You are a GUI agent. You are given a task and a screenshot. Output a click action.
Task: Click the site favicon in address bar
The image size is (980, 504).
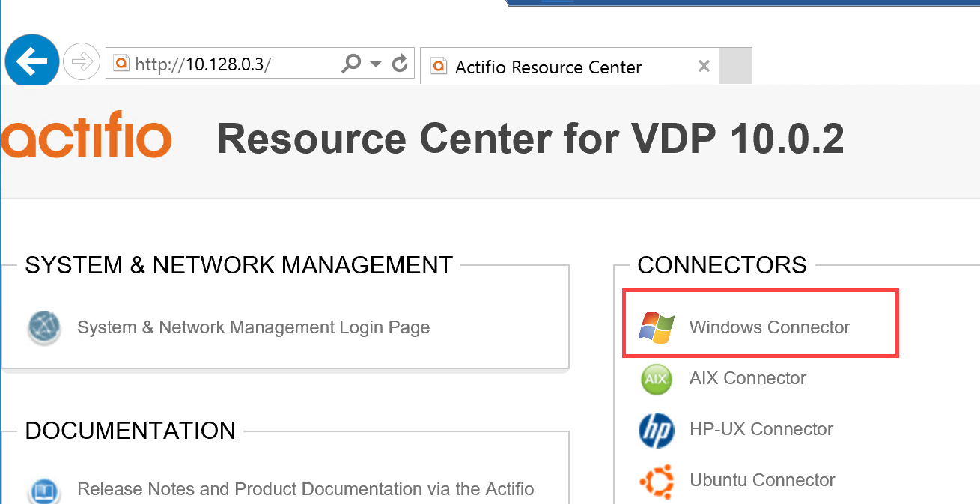click(x=121, y=64)
